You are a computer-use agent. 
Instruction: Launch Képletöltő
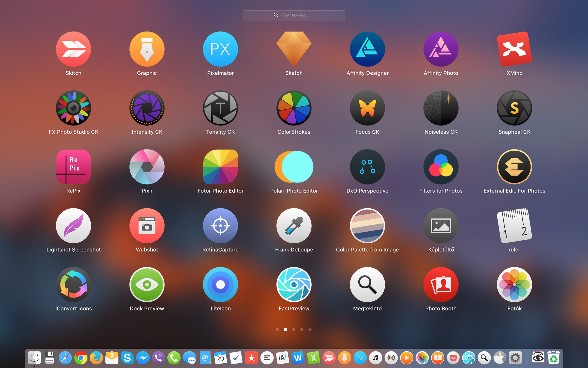(x=441, y=226)
